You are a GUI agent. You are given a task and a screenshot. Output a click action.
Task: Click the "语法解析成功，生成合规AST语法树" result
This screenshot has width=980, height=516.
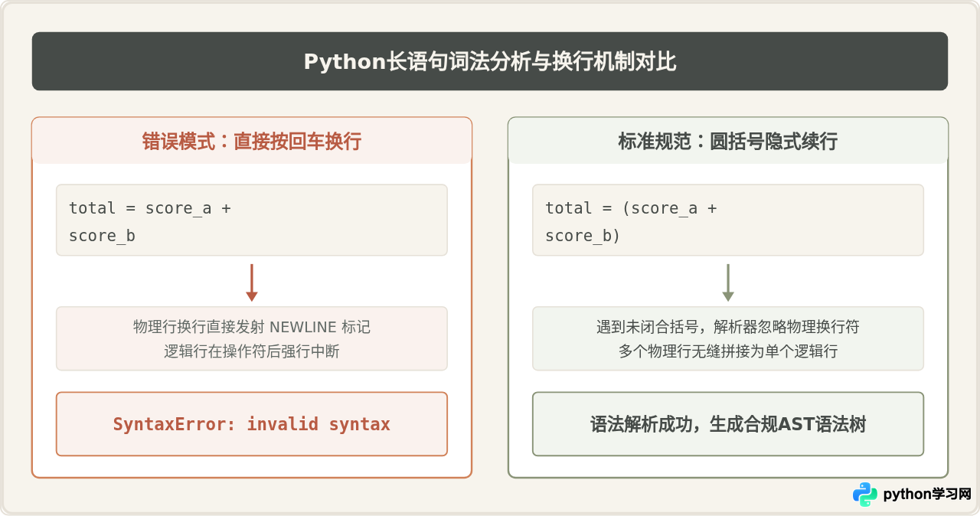click(x=728, y=424)
